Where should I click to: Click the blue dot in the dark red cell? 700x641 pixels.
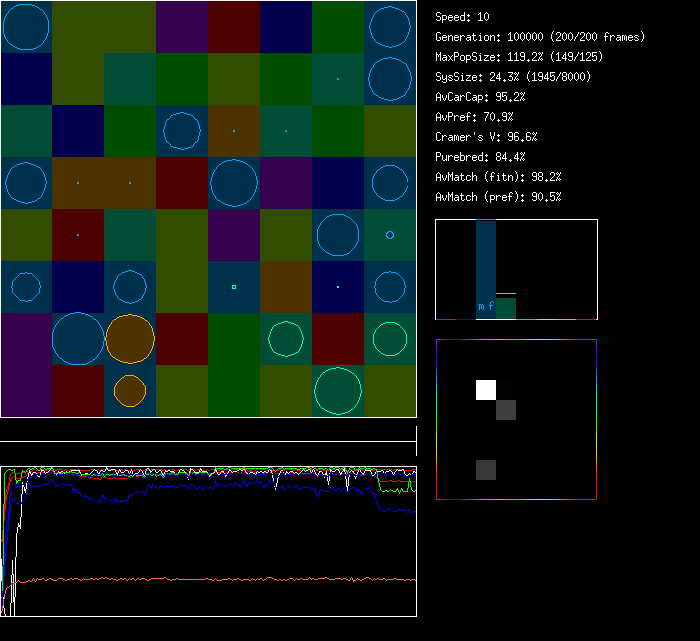point(78,235)
